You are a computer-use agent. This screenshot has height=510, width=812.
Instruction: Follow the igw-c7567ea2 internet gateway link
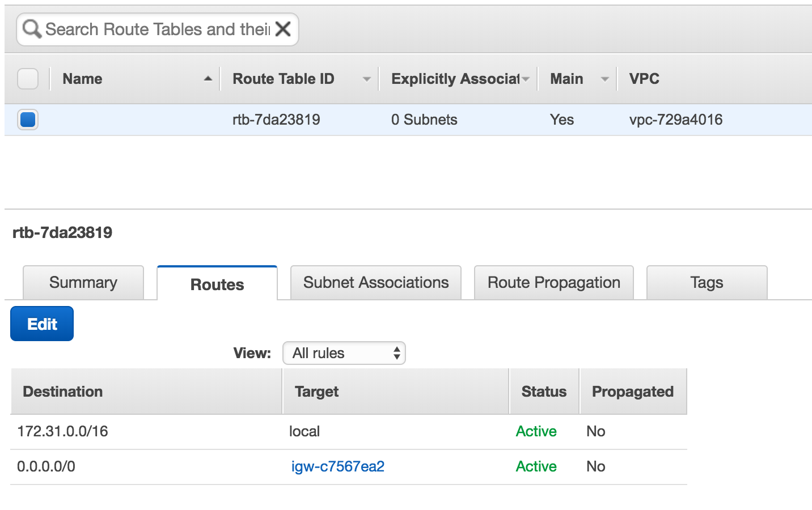pyautogui.click(x=337, y=466)
